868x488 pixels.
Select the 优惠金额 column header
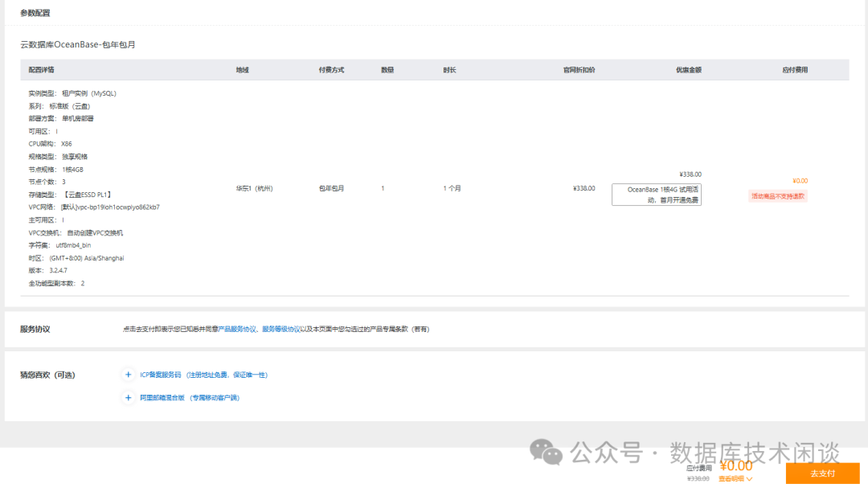pyautogui.click(x=689, y=70)
